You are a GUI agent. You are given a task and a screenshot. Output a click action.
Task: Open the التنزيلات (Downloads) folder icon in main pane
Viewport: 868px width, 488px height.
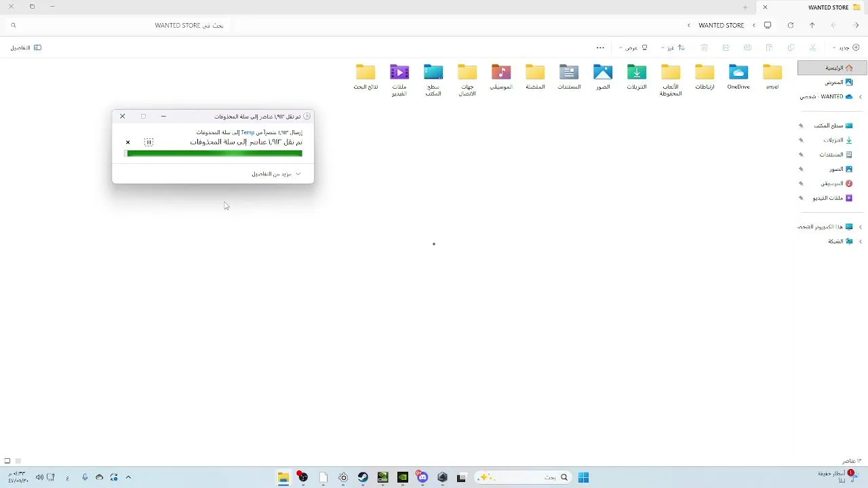tap(637, 72)
